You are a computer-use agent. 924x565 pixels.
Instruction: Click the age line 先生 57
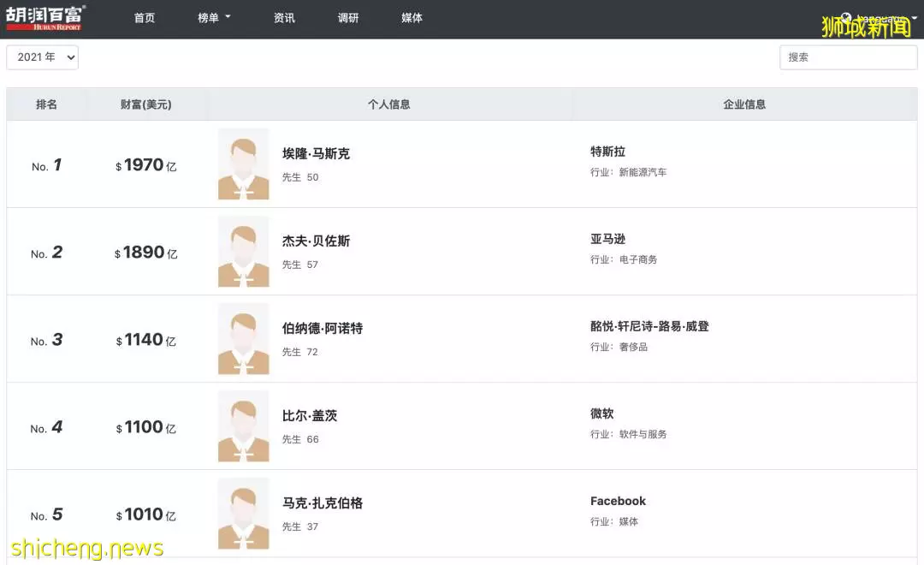click(300, 265)
